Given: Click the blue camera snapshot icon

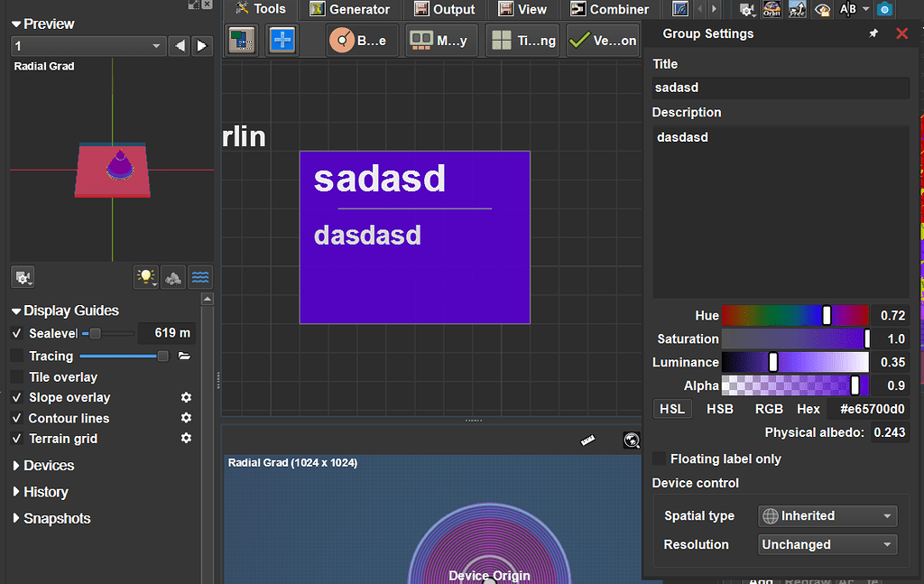Looking at the screenshot, I should [x=885, y=9].
